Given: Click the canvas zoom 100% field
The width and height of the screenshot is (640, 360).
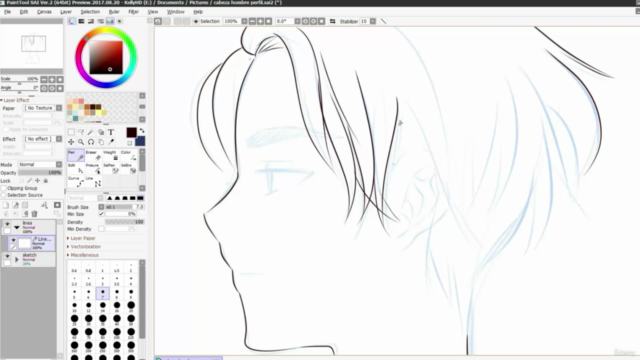Looking at the screenshot, I should pos(231,21).
